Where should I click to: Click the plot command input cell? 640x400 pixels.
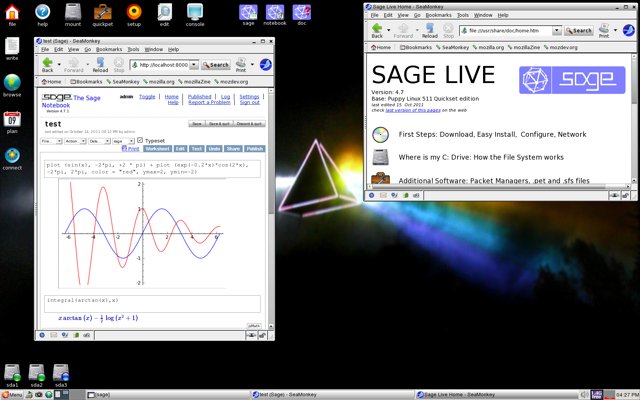[152, 169]
